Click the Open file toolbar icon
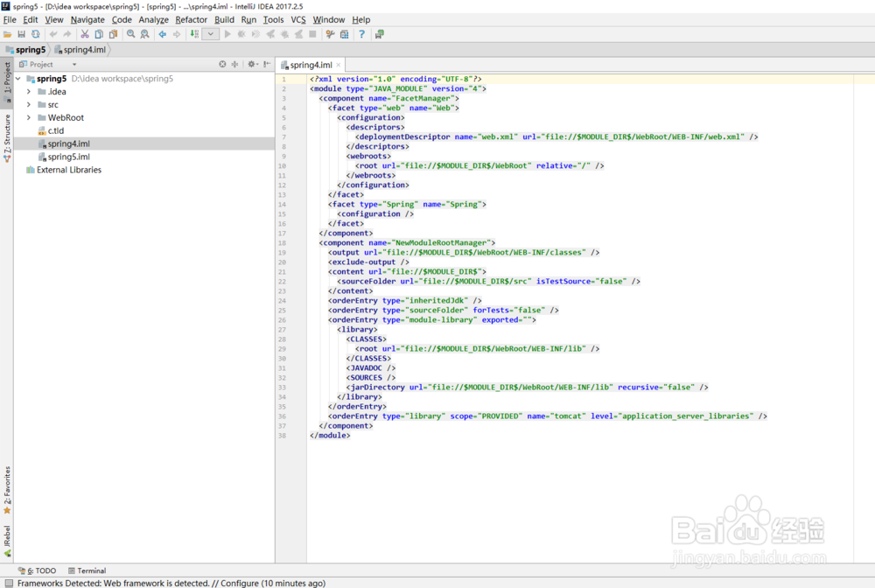875x588 pixels. tap(7, 35)
